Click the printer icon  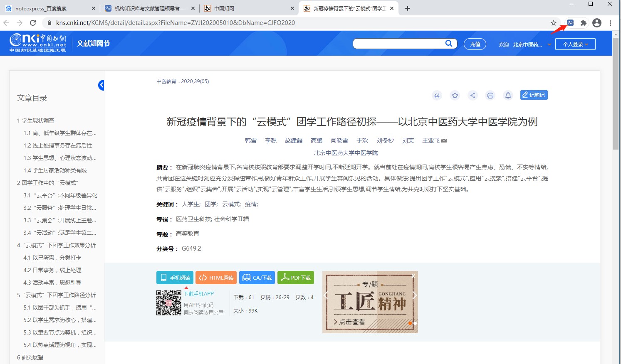(x=490, y=96)
